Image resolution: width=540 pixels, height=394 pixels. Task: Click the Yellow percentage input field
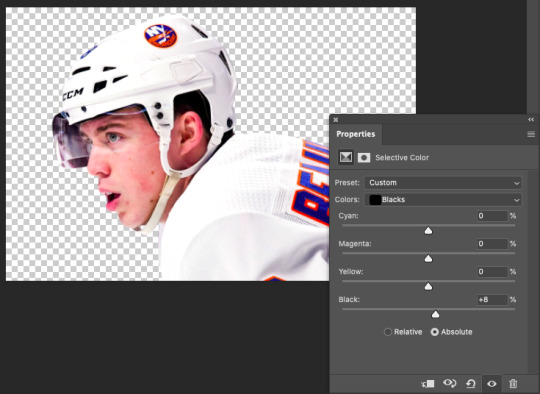[492, 272]
